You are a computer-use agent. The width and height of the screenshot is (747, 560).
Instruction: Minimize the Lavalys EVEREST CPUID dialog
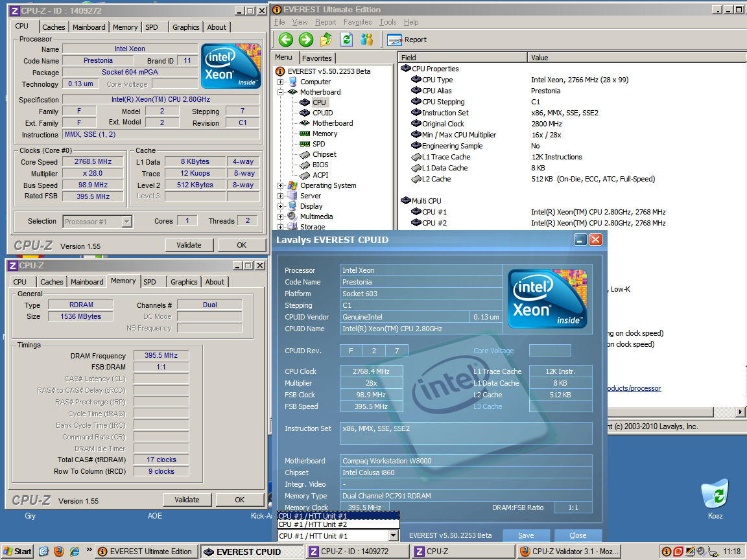[x=580, y=240]
